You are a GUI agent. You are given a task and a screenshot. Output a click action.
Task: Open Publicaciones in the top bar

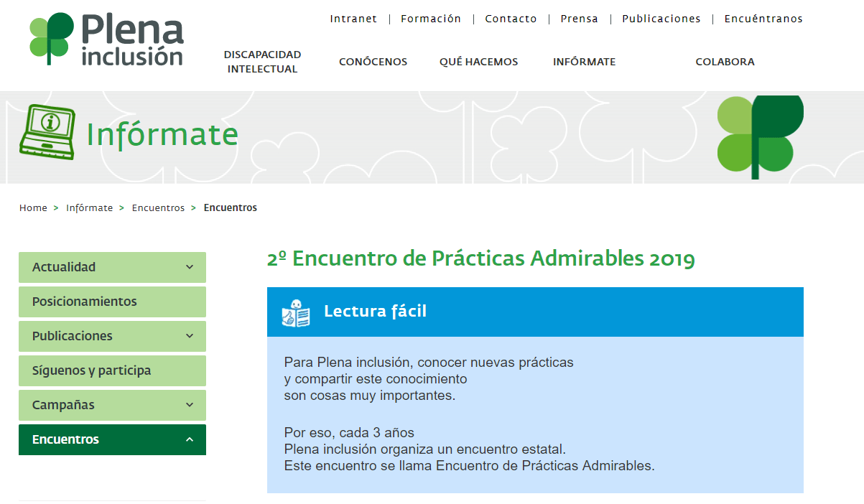click(x=661, y=19)
